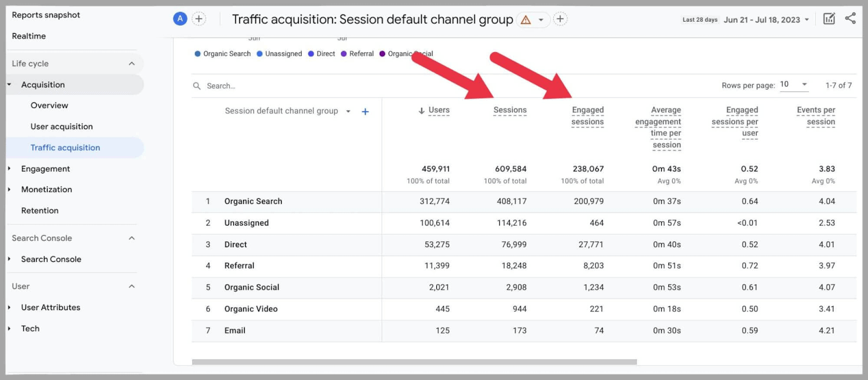Click the search magnifier icon in table
Screen dimensions: 868x380
pyautogui.click(x=197, y=86)
